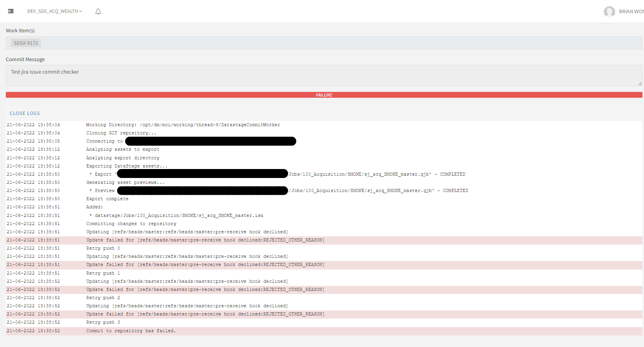Click the 'Generating asset previews...' log line
Image resolution: width=644 pixels, height=347 pixels.
(x=125, y=183)
